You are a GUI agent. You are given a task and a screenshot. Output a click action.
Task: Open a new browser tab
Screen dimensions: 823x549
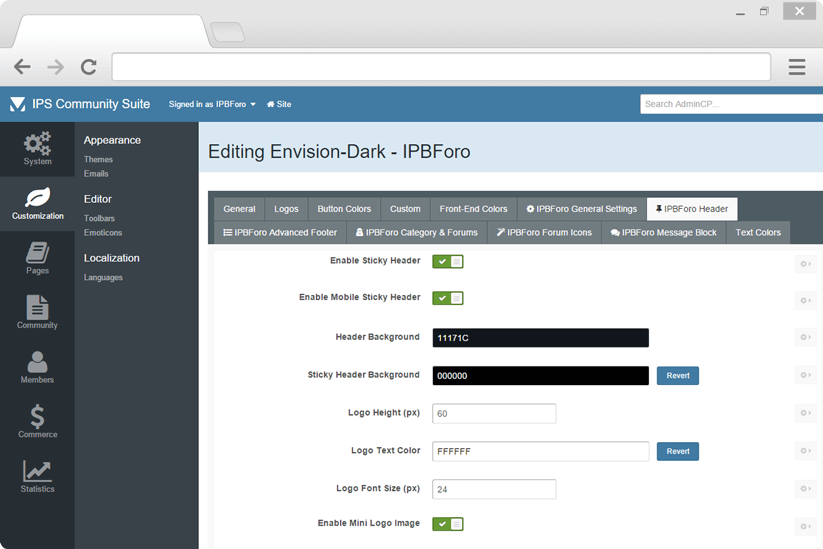point(228,31)
